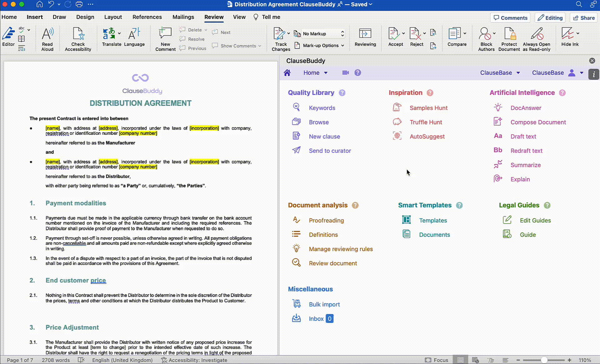The image size is (600, 364).
Task: Open Compose Document
Action: point(538,122)
